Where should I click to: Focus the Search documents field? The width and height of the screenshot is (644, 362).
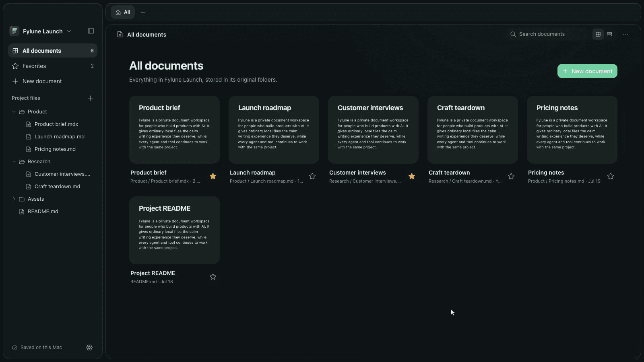(x=547, y=34)
